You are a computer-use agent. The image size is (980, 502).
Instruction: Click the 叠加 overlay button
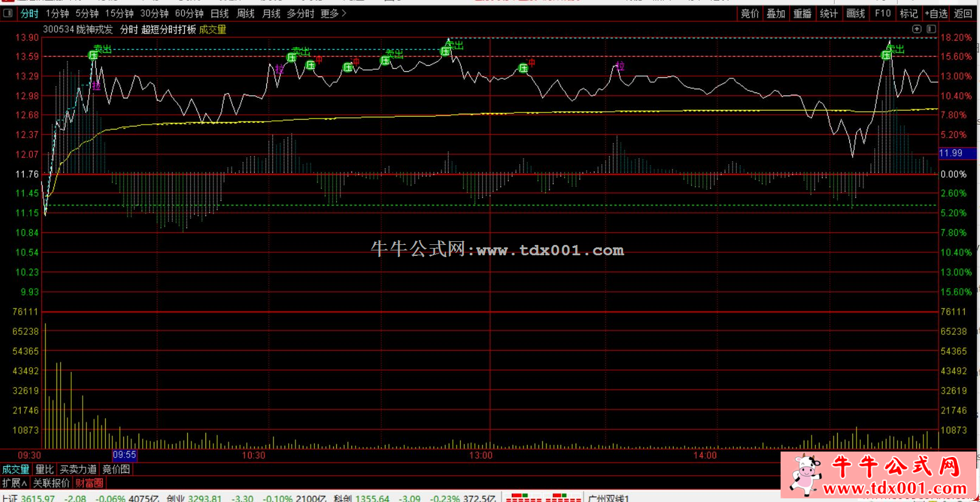tap(776, 13)
